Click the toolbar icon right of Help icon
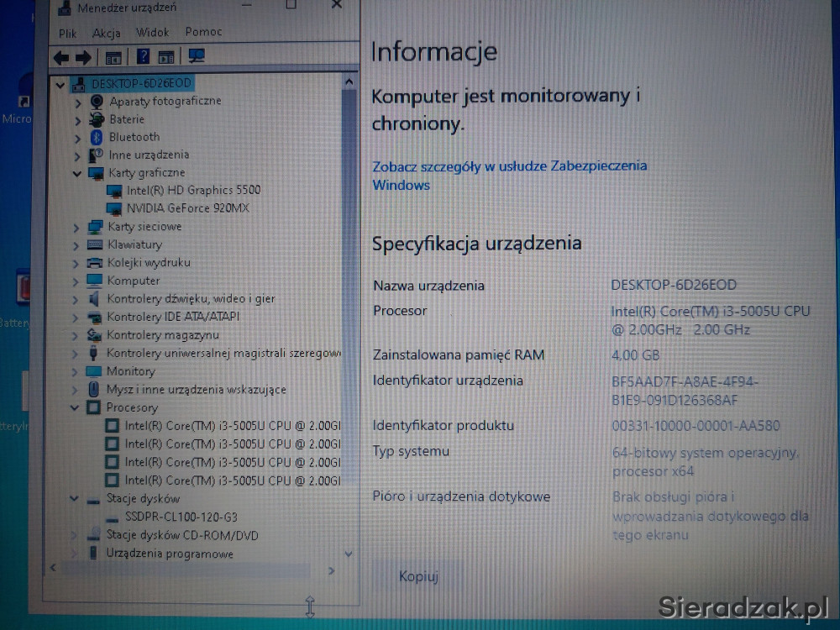840x630 pixels. click(x=166, y=57)
